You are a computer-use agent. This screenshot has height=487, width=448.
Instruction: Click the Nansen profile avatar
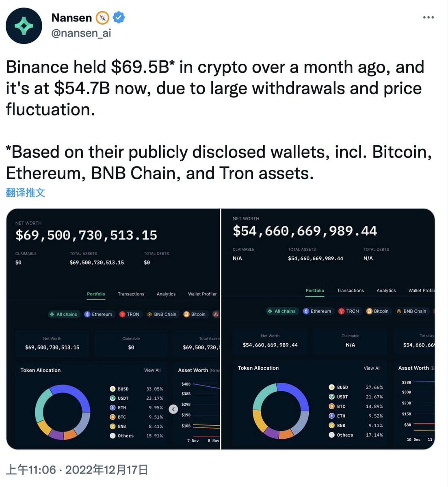pyautogui.click(x=24, y=26)
